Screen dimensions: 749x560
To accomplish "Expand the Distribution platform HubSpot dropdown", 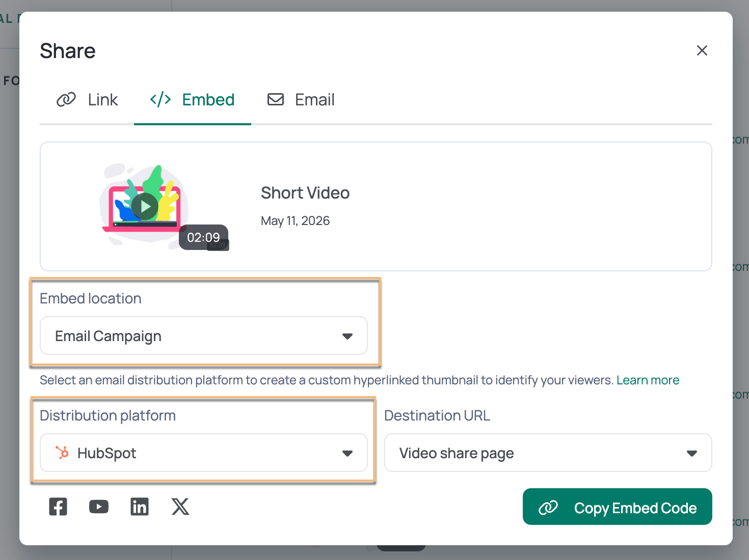I will pos(204,453).
